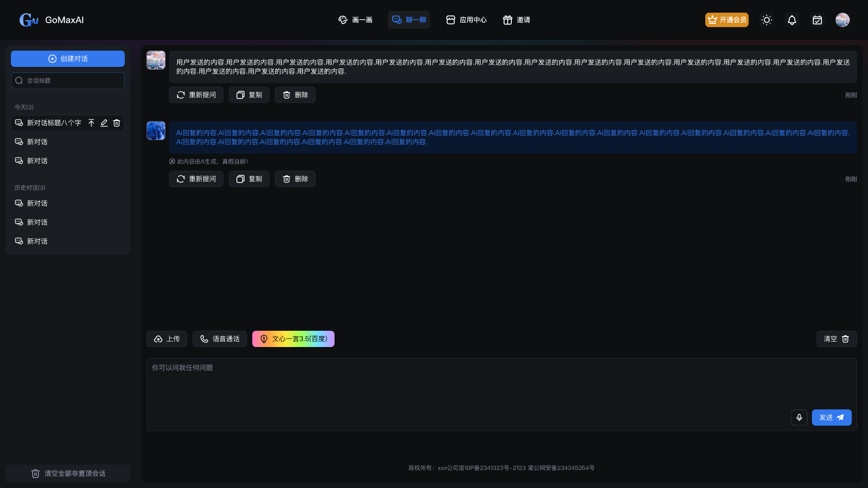The image size is (868, 488).
Task: Click 创建对话 button
Action: (x=68, y=59)
